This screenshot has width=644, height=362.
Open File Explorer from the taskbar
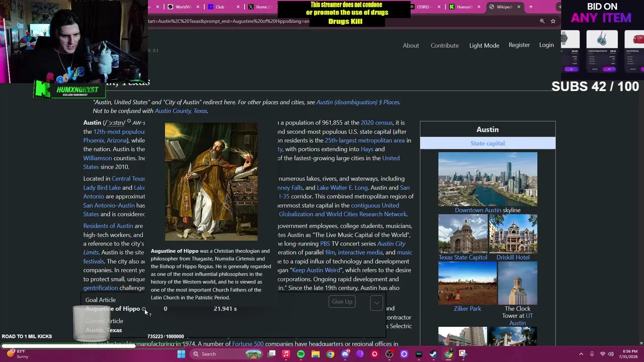[315, 354]
